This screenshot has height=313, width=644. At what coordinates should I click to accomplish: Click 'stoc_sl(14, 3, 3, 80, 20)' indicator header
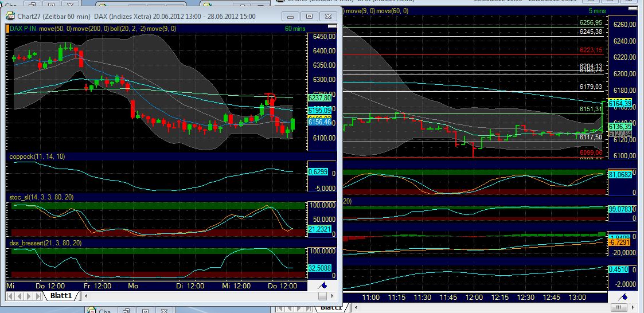[41, 197]
